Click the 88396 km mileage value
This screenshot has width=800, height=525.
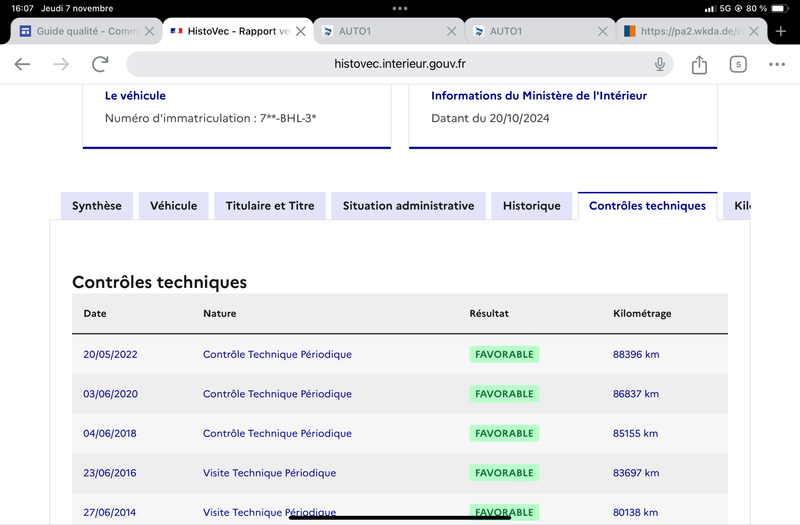pos(636,354)
